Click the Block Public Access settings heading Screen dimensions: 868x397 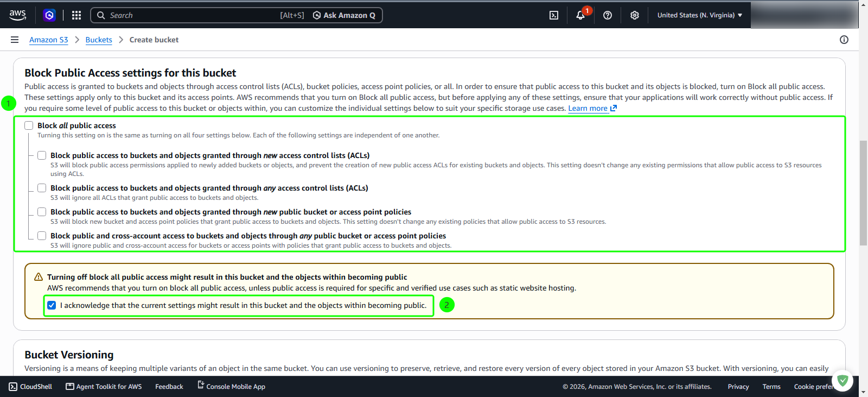click(130, 73)
